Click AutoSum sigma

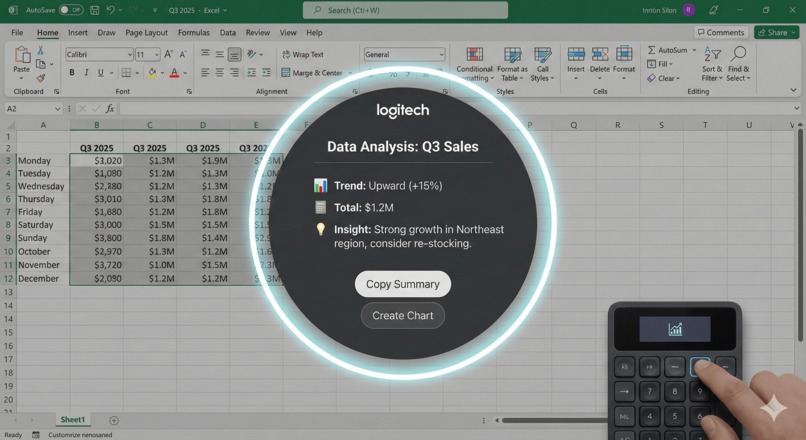(667, 50)
